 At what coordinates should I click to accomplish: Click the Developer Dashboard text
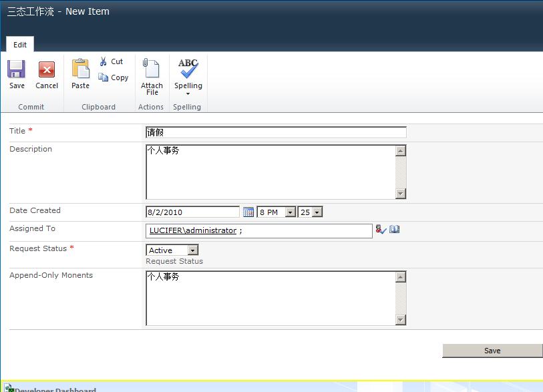pyautogui.click(x=55, y=389)
